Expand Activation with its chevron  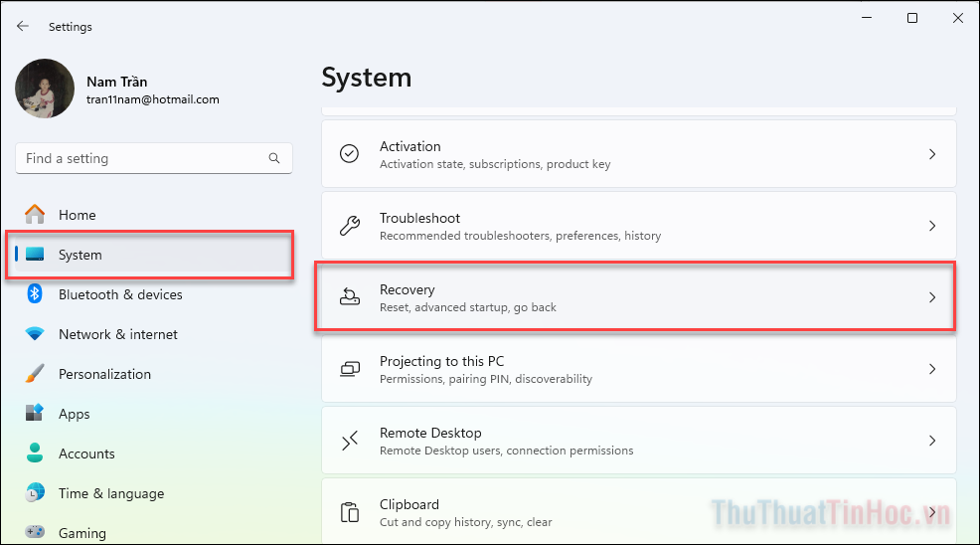pos(932,154)
